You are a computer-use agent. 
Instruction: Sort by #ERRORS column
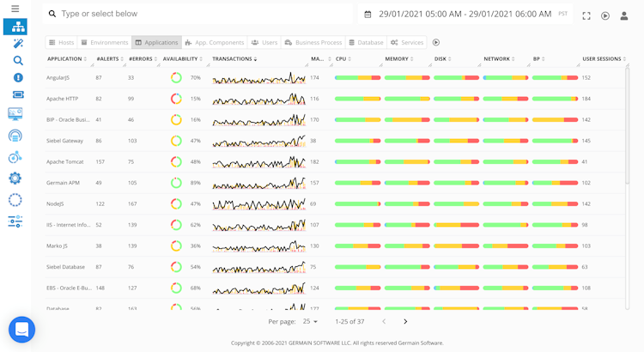pyautogui.click(x=143, y=59)
